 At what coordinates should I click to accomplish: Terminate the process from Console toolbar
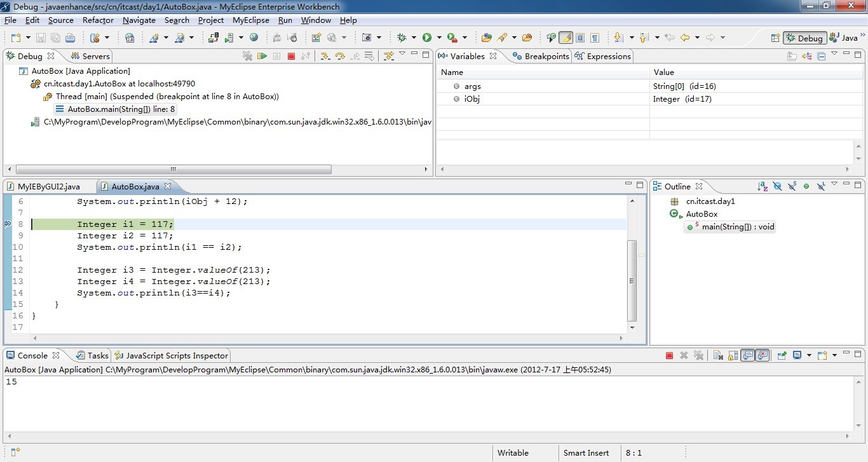tap(669, 355)
